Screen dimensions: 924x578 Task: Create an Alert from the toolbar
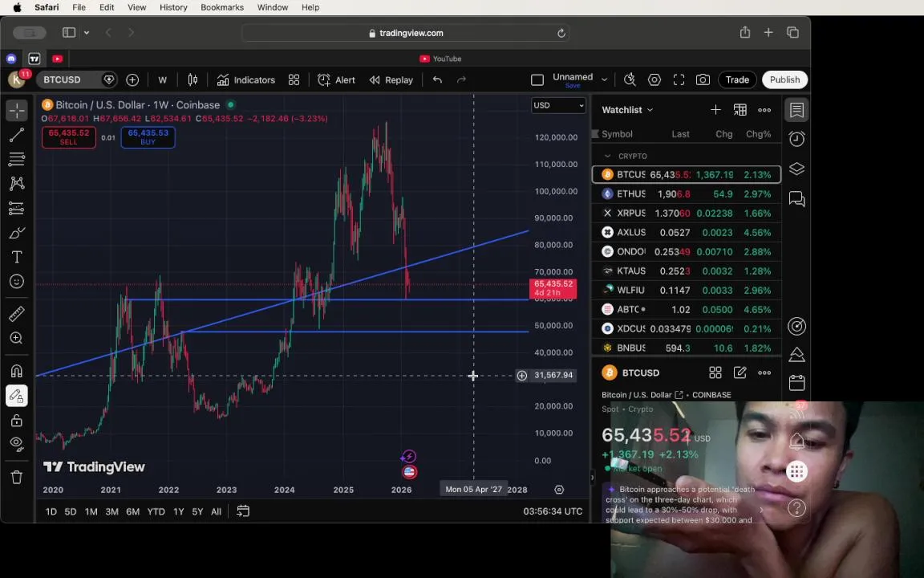(337, 80)
